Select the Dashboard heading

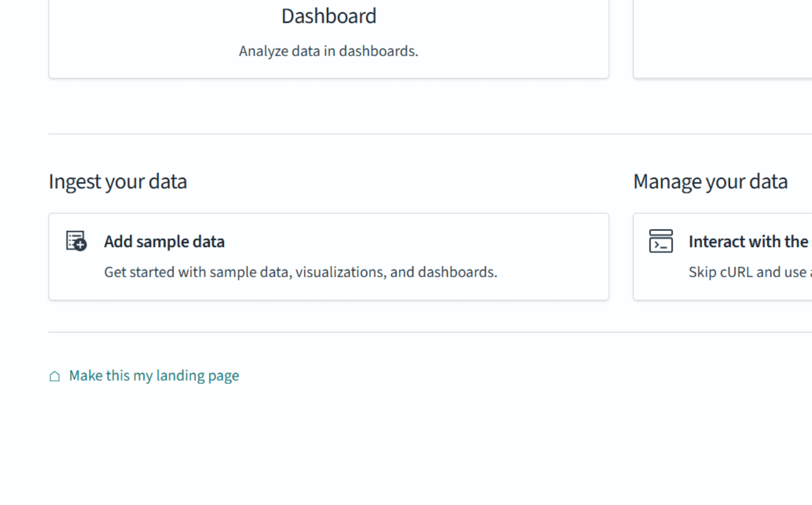pyautogui.click(x=328, y=16)
